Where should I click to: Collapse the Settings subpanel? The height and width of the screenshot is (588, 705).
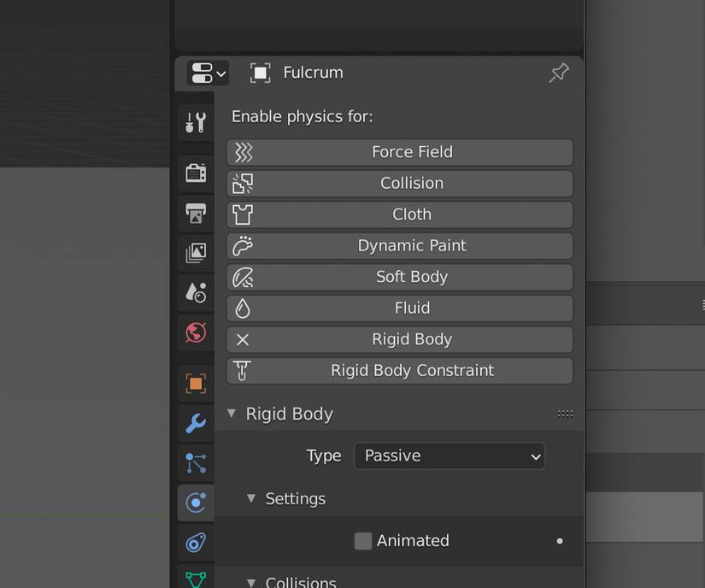(251, 498)
